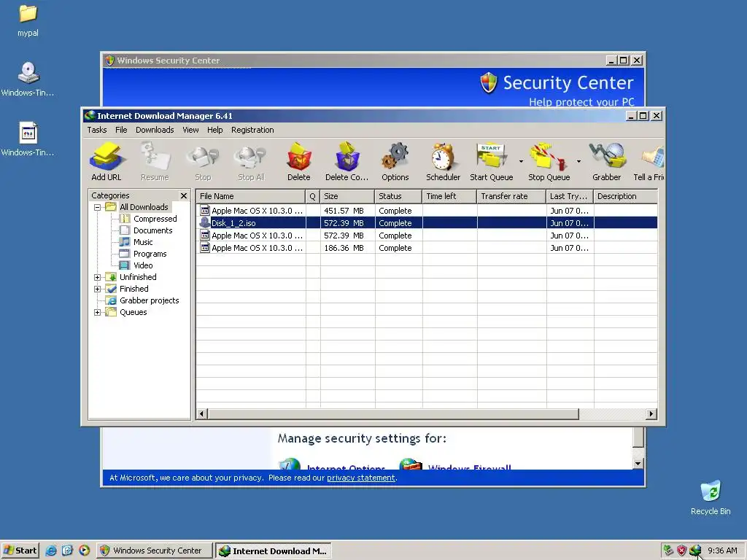Select the Music category
The width and height of the screenshot is (747, 560).
[x=142, y=242]
